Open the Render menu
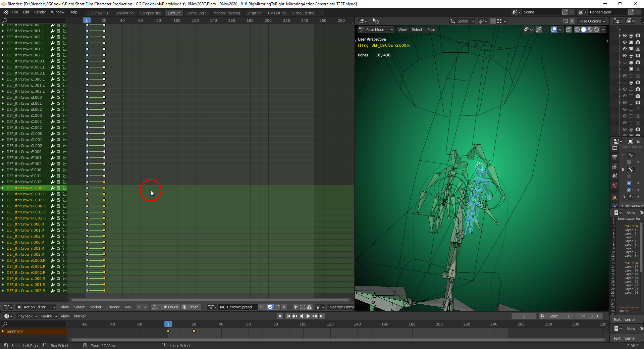Viewport: 644px width, 349px height. pos(40,12)
